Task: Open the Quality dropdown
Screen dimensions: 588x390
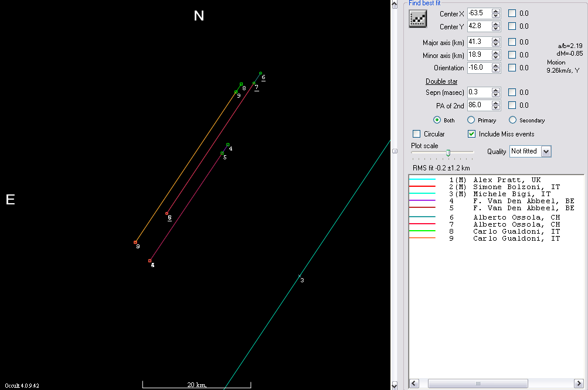Action: (x=546, y=151)
